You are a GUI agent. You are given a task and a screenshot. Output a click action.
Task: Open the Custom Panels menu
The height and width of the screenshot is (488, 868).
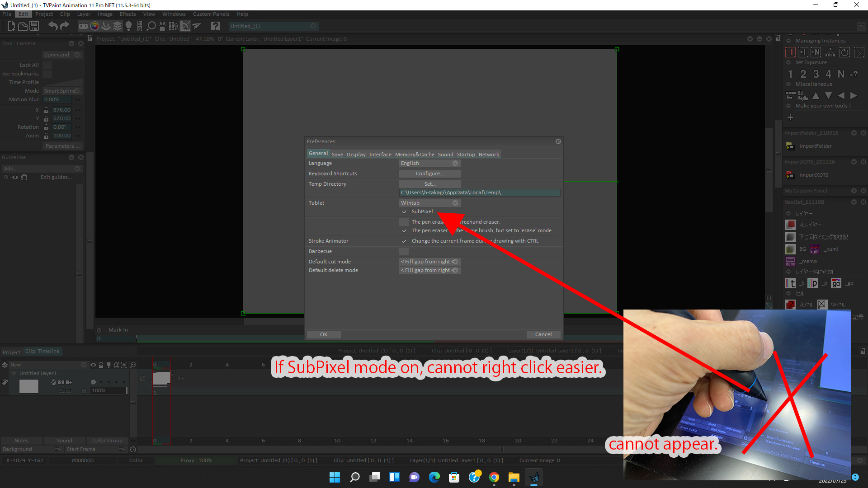pyautogui.click(x=211, y=14)
